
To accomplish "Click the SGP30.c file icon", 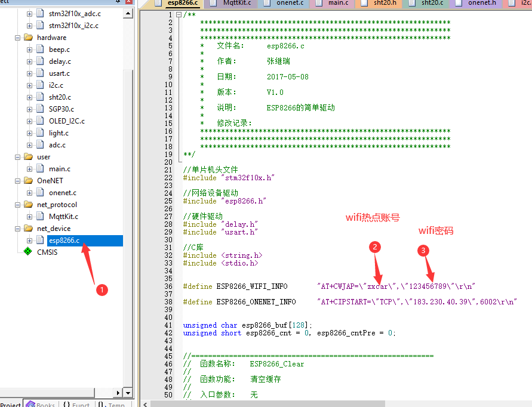I will 40,109.
